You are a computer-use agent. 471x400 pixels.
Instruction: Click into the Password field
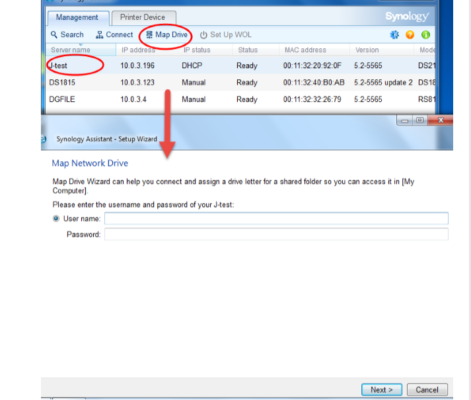(276, 234)
